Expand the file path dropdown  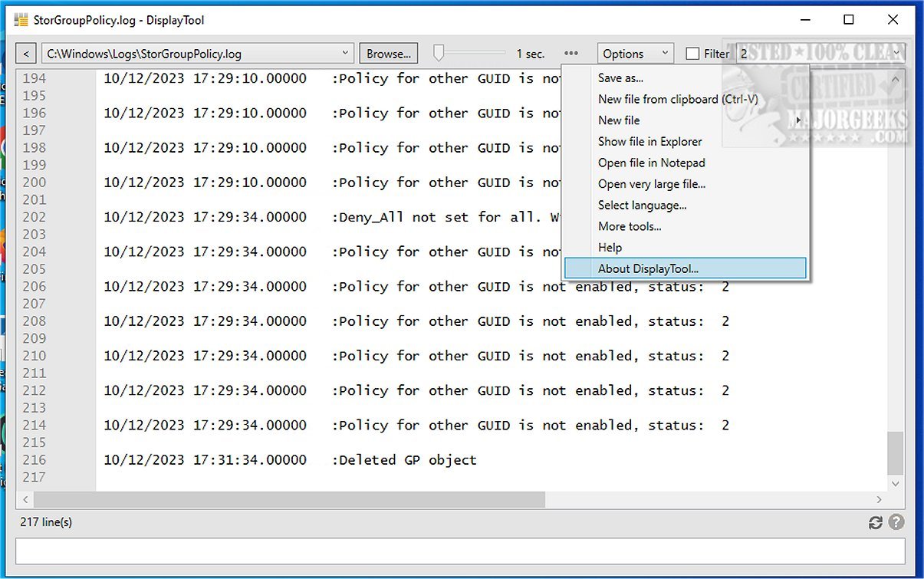click(x=344, y=54)
